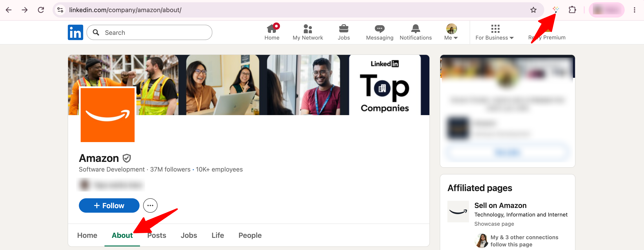Click the Affiliated pages heading
Image resolution: width=644 pixels, height=250 pixels.
(480, 188)
